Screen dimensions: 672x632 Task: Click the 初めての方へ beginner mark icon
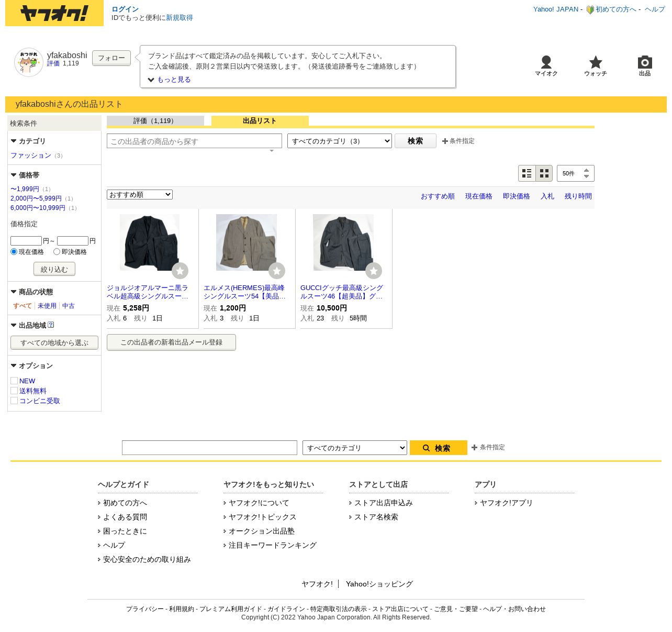(590, 9)
